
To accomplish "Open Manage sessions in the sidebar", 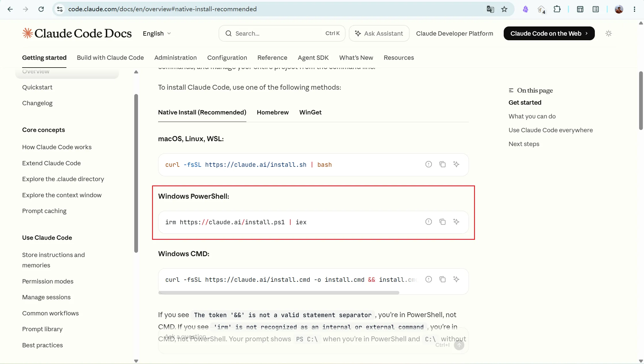I will tap(46, 297).
